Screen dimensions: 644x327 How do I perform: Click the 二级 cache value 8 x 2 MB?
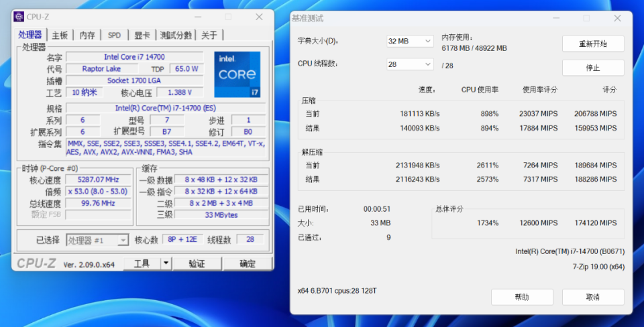[221, 203]
